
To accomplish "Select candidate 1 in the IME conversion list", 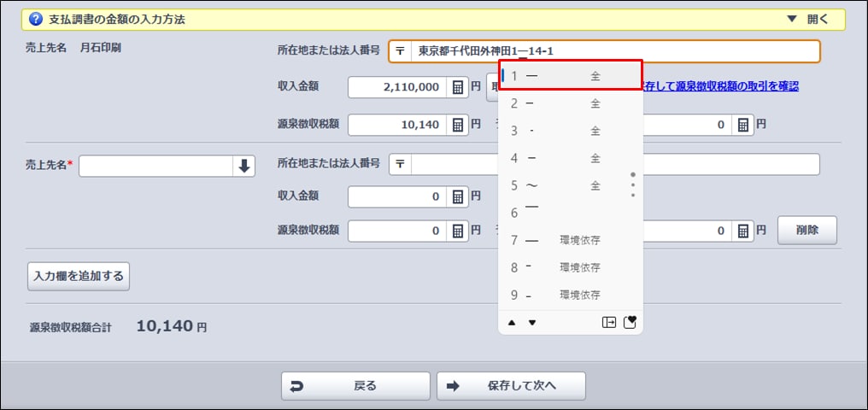I will point(570,76).
